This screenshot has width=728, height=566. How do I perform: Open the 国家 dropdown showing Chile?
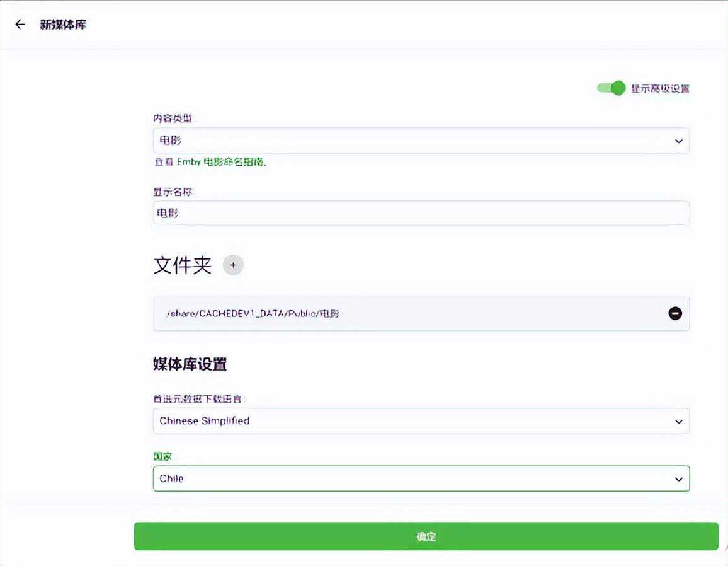(x=409, y=478)
